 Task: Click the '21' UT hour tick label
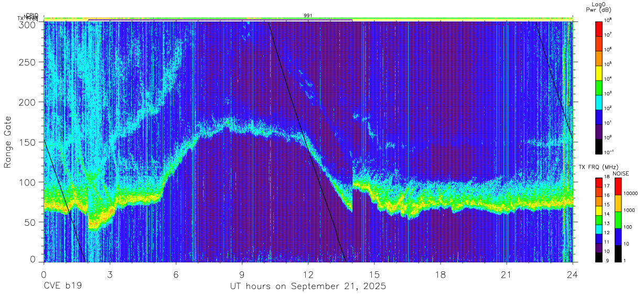click(506, 274)
